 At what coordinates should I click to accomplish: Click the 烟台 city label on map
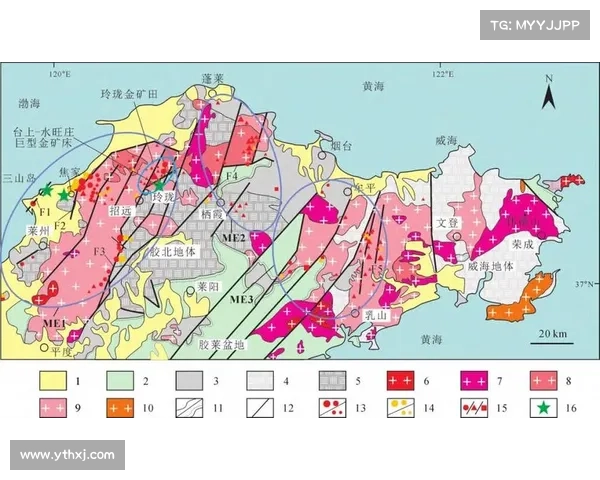point(340,146)
